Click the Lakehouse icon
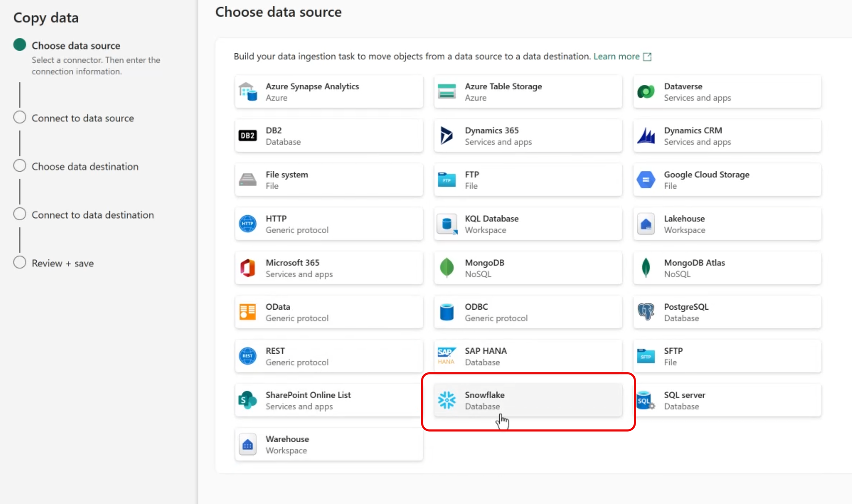The width and height of the screenshot is (852, 504). [x=646, y=224]
